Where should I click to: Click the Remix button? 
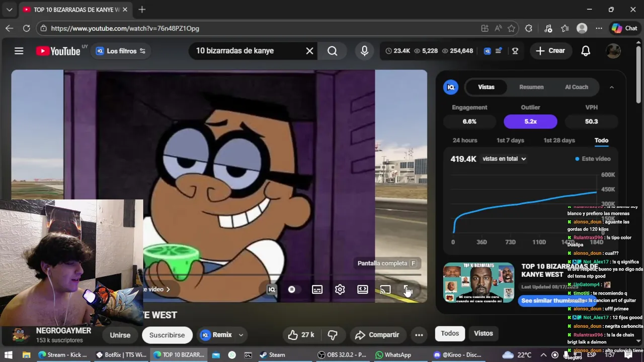(217, 335)
